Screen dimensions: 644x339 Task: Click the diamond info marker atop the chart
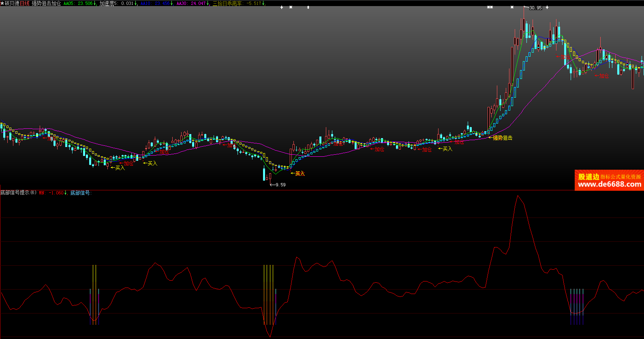(x=308, y=7)
